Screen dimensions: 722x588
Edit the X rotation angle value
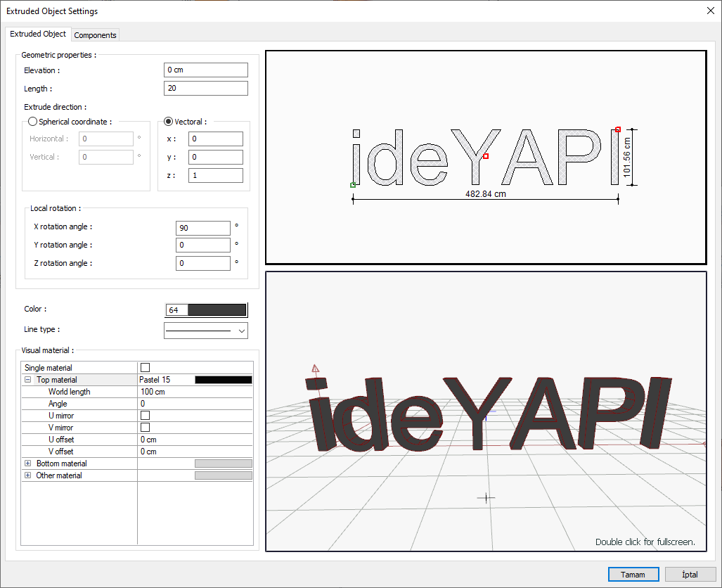(202, 228)
